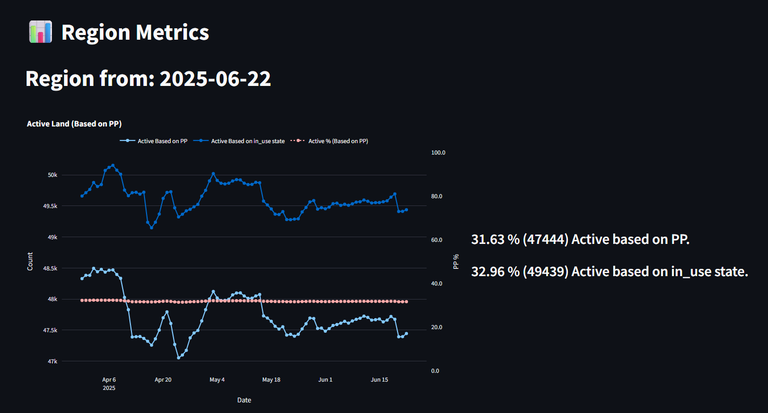Click the light blue legend marker for Active Based on PP
Viewport: 768px width, 413px height.
(127, 141)
